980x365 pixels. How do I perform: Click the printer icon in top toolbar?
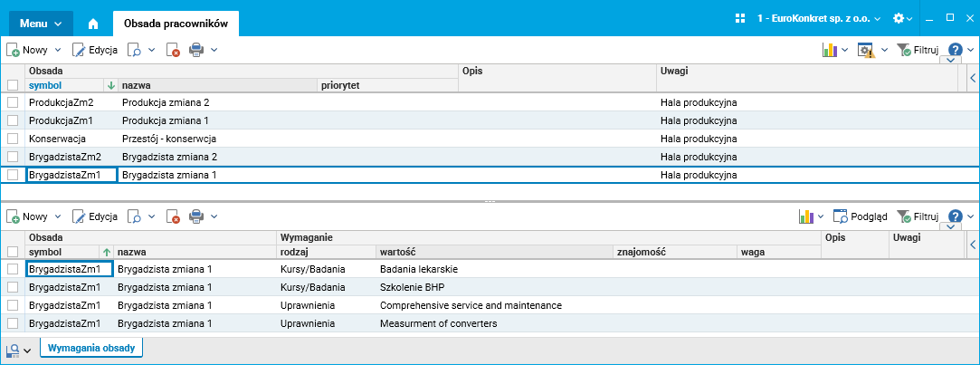(196, 50)
